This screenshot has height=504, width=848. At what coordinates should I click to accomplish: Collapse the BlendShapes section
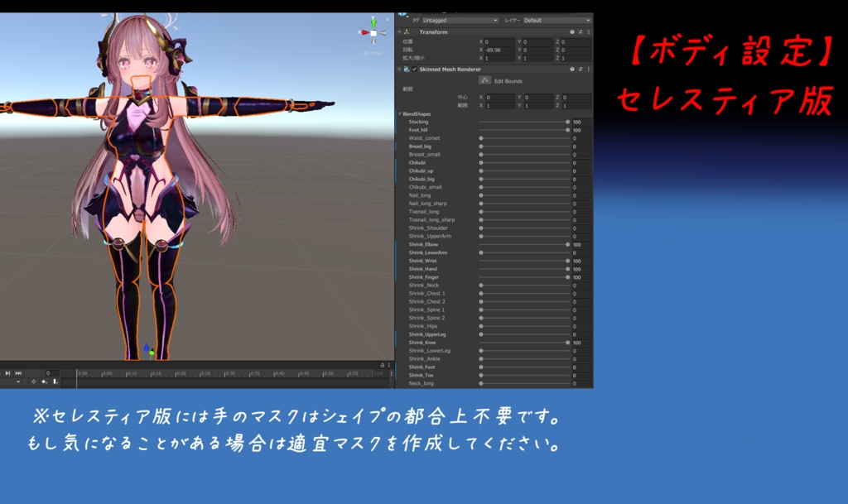401,113
